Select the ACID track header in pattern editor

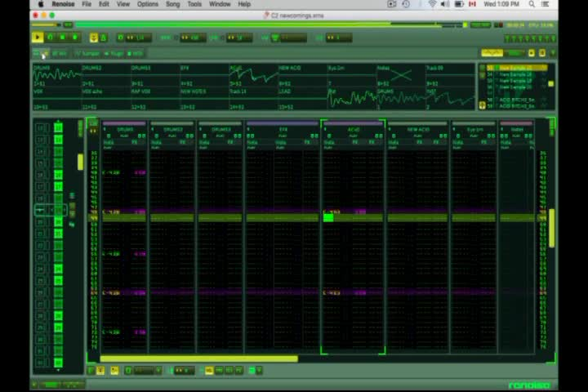[x=353, y=129]
